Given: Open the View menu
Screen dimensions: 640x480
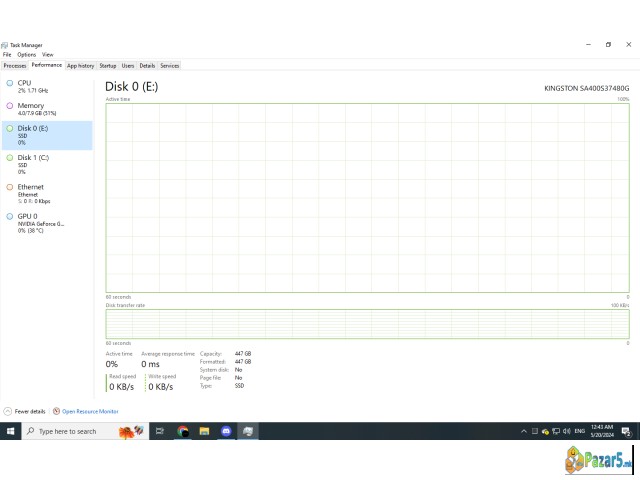Looking at the screenshot, I should [x=48, y=54].
